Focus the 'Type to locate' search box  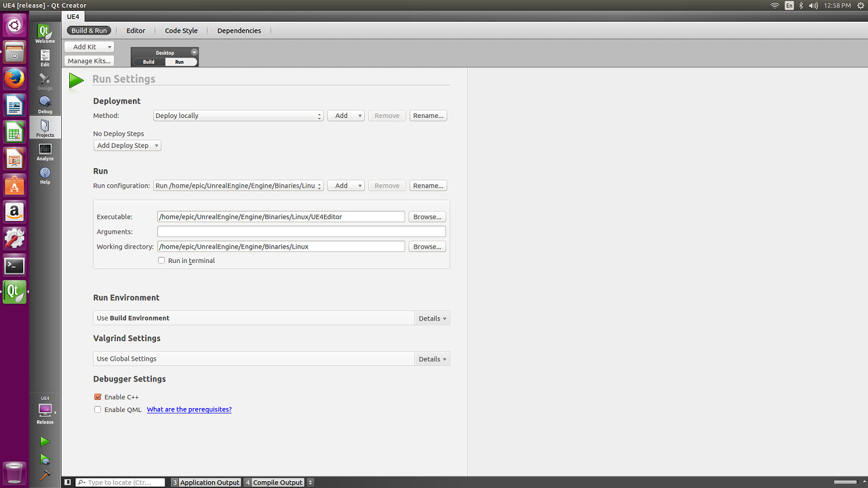click(120, 483)
